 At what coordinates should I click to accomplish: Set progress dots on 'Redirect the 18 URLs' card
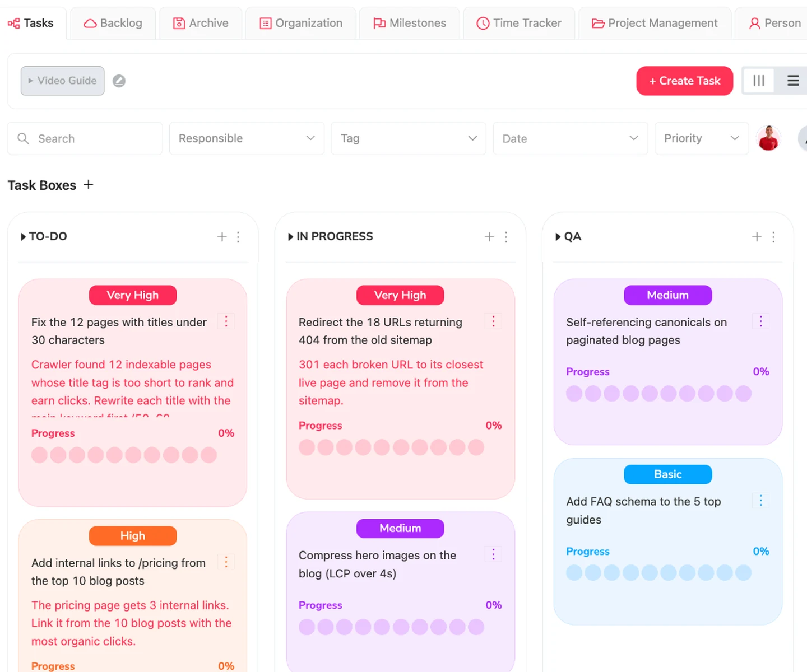click(391, 447)
